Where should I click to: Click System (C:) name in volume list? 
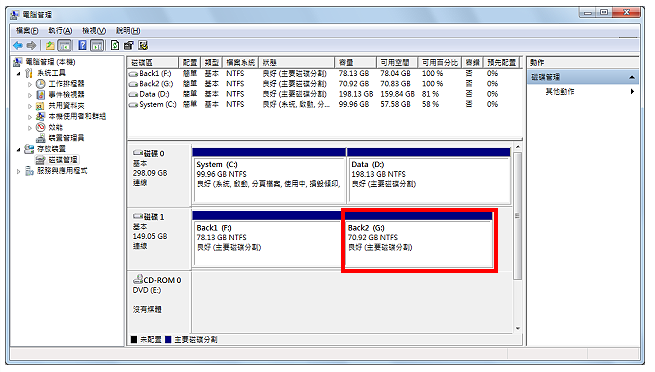pos(157,104)
